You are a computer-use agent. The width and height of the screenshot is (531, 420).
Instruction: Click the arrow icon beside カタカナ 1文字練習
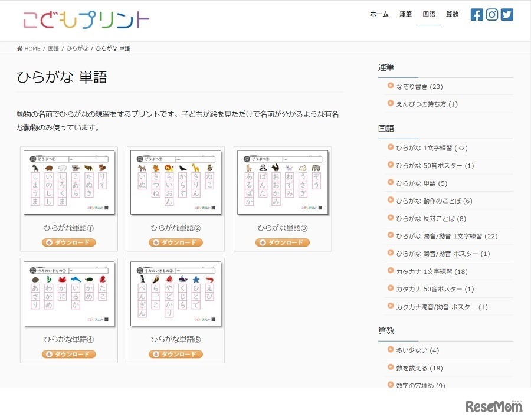click(x=389, y=271)
